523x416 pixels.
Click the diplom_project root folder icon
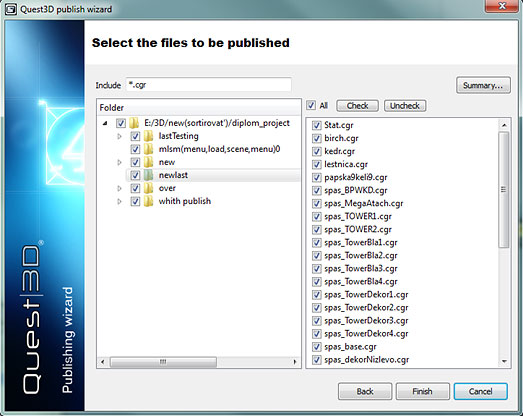[x=134, y=123]
